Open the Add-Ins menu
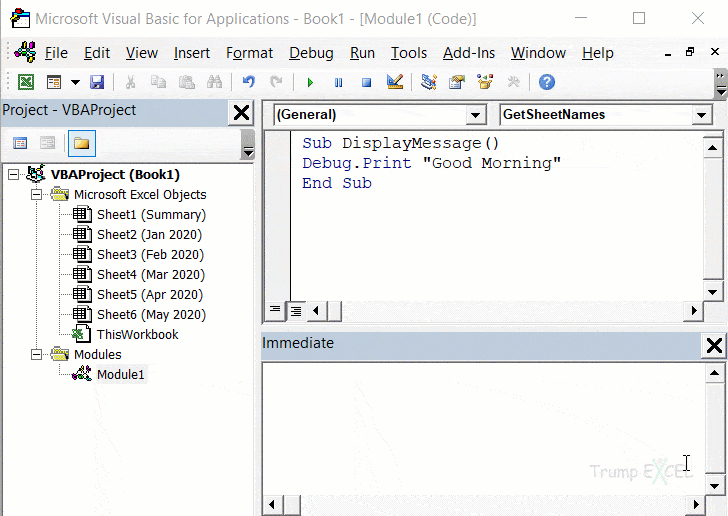 tap(469, 53)
